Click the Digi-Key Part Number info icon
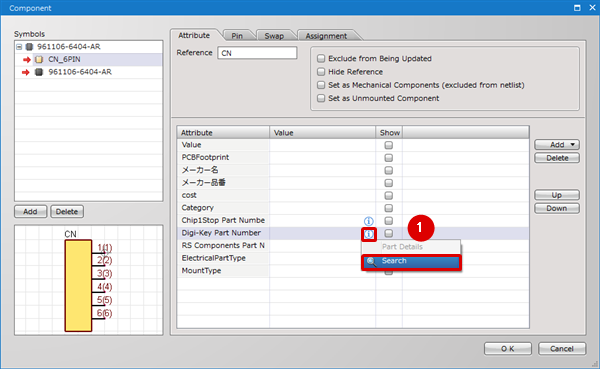 point(368,233)
